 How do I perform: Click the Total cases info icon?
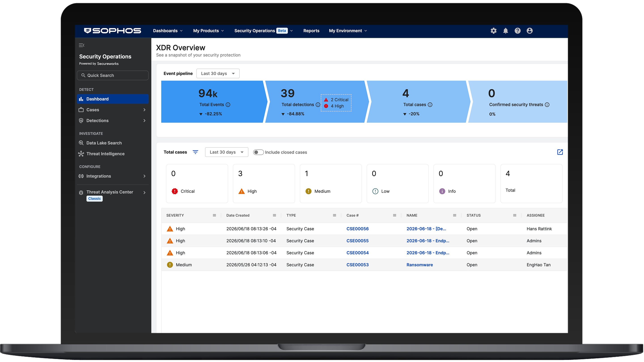pyautogui.click(x=430, y=105)
